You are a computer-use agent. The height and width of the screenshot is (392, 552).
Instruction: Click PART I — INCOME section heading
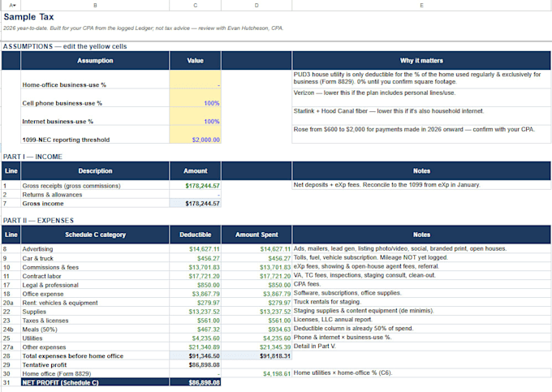click(x=32, y=157)
